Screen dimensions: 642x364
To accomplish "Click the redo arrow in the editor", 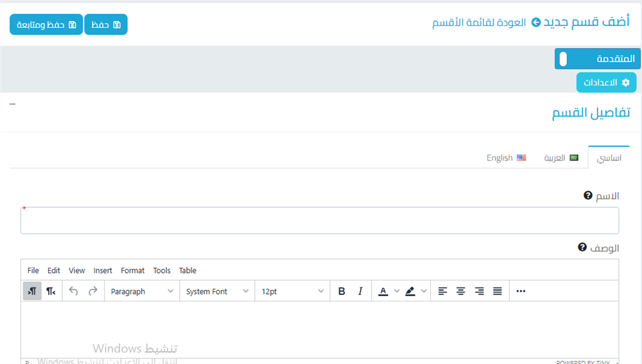I will click(92, 291).
